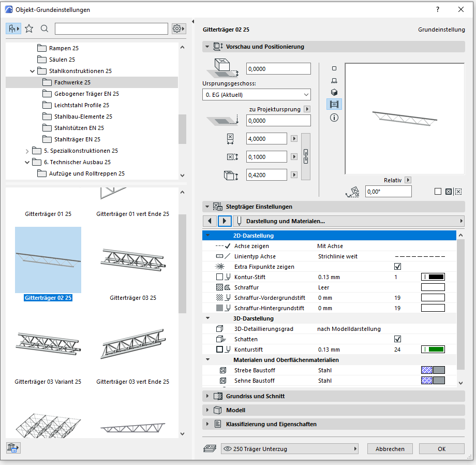Click the green Konturstift color swatch
476x465 pixels.
433,350
